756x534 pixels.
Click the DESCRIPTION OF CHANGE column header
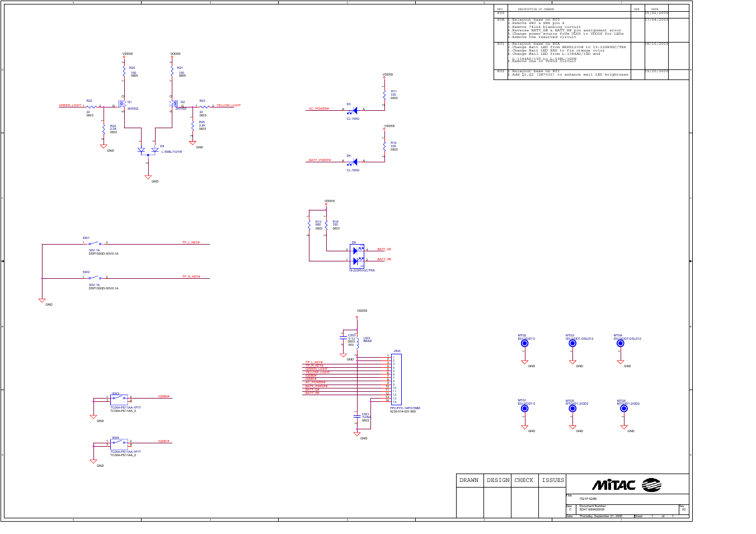point(536,9)
